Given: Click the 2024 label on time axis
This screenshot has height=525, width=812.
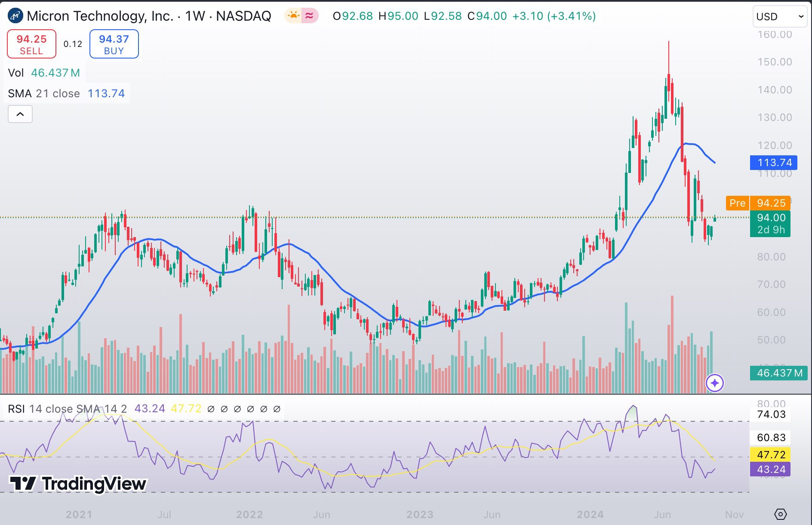Looking at the screenshot, I should pos(590,515).
